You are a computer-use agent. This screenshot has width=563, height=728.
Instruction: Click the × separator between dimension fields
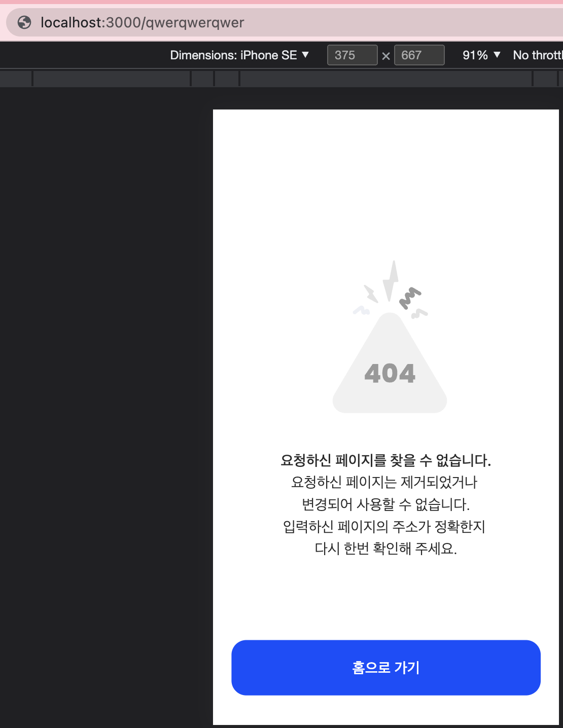386,56
